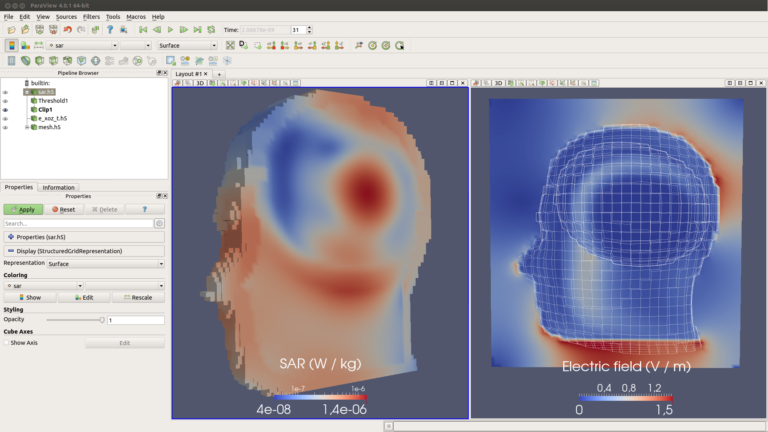Image resolution: width=768 pixels, height=432 pixels.
Task: Click the Undo icon in toolbar
Action: click(67, 30)
